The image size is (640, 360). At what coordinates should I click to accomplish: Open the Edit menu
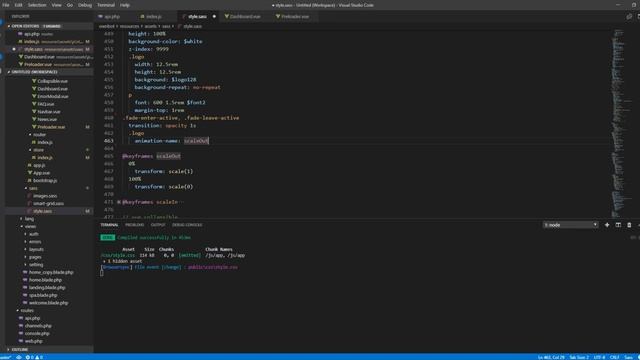tap(19, 5)
